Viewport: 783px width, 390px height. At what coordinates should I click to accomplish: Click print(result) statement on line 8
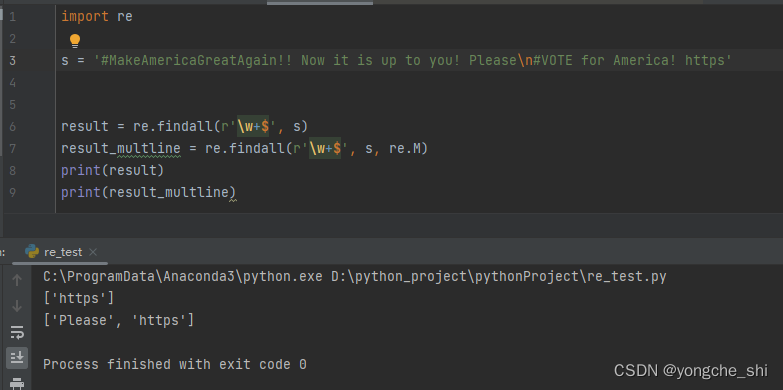click(x=112, y=171)
